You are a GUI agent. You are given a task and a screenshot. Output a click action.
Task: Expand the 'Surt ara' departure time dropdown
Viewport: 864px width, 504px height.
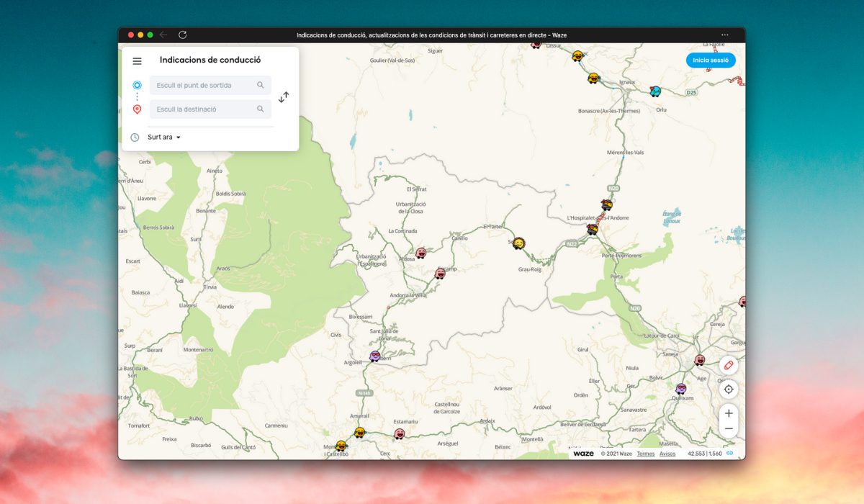click(x=164, y=138)
